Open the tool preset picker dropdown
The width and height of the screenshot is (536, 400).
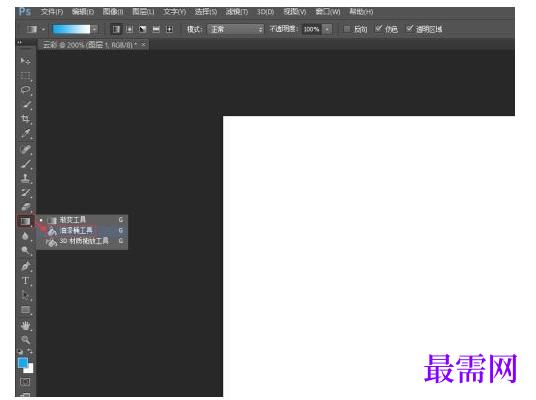tap(43, 29)
